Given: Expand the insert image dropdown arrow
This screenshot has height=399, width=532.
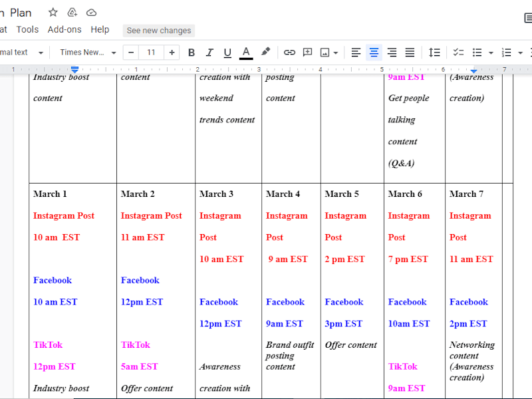Looking at the screenshot, I should [336, 53].
